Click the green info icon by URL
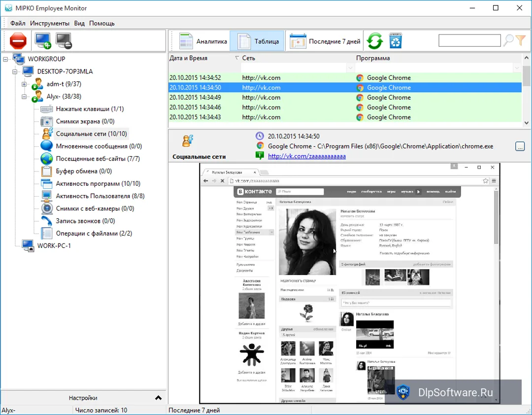The image size is (532, 415). [x=260, y=156]
